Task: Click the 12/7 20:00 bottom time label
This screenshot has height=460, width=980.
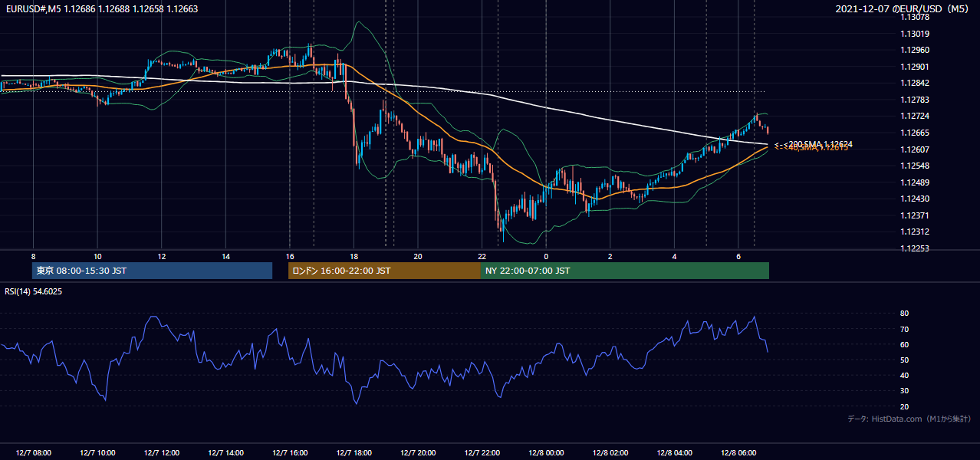Action: pyautogui.click(x=418, y=452)
